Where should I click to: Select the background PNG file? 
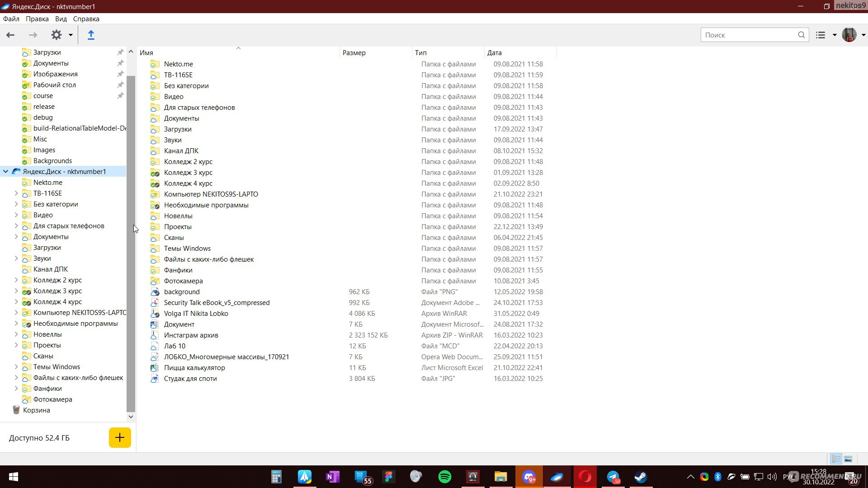[x=182, y=291]
